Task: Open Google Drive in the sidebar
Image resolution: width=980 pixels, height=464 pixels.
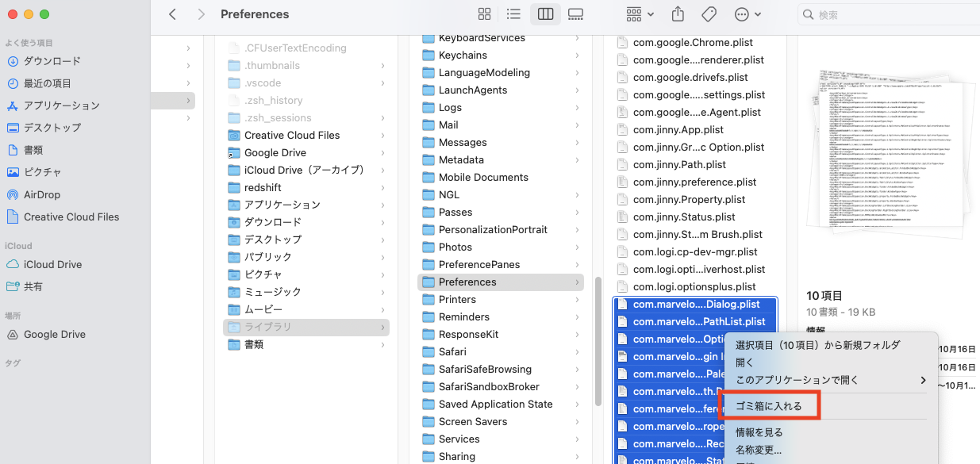Action: (x=54, y=334)
